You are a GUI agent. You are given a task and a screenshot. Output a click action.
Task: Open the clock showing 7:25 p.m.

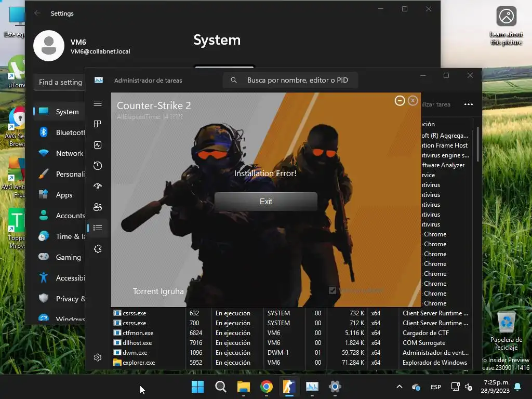click(x=495, y=387)
